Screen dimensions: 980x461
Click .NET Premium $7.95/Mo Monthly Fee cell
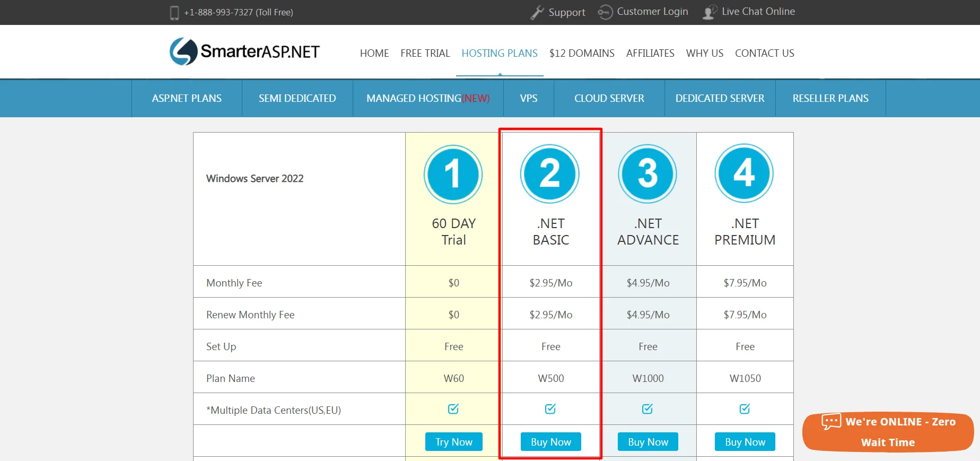coord(745,283)
